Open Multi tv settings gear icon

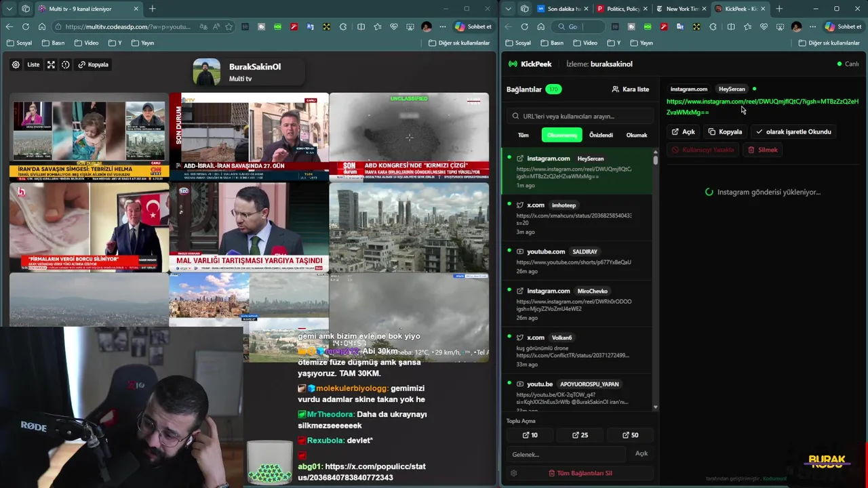(x=16, y=64)
